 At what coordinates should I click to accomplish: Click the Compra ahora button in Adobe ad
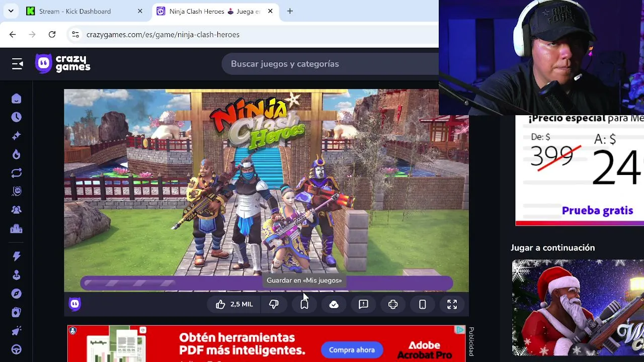pyautogui.click(x=352, y=350)
